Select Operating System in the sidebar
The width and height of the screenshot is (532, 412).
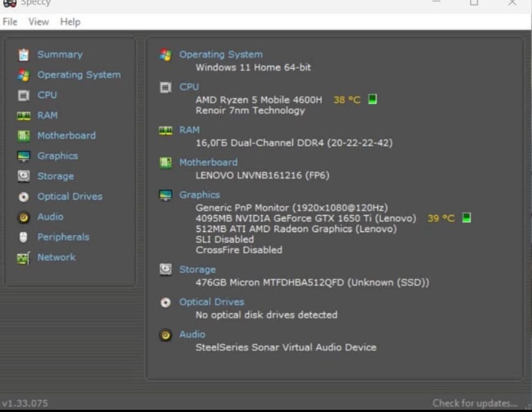point(79,75)
